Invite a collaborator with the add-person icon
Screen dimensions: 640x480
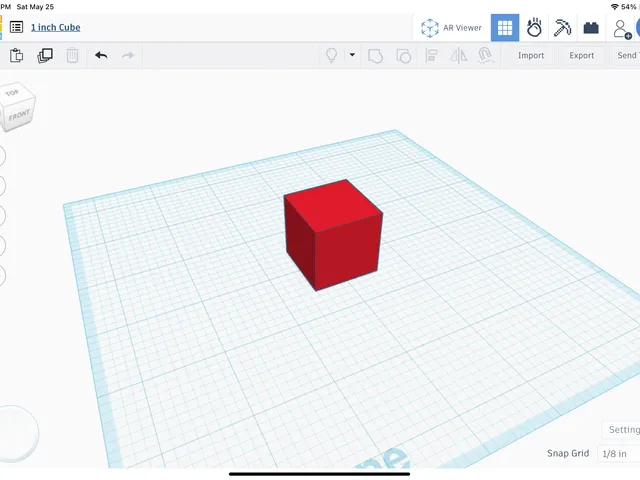(x=622, y=29)
